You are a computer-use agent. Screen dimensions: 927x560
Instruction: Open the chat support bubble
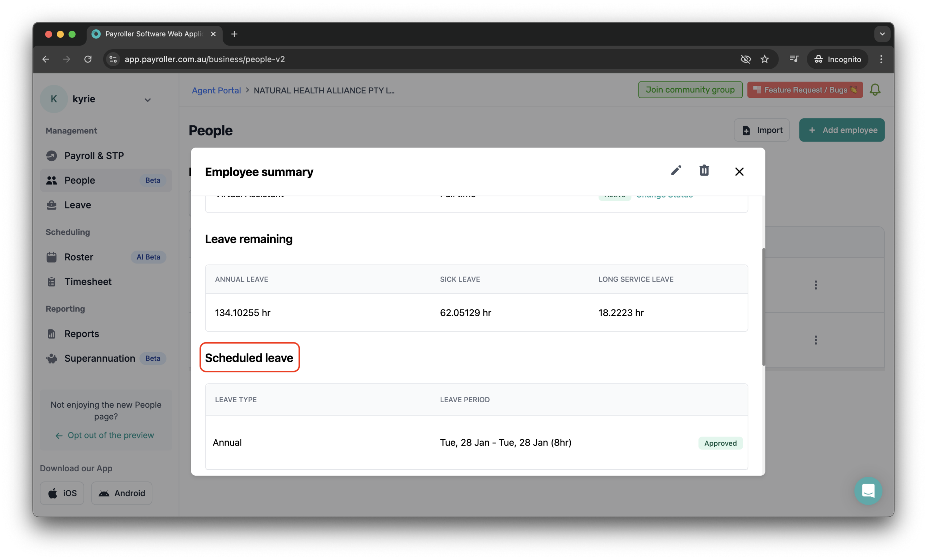tap(868, 491)
